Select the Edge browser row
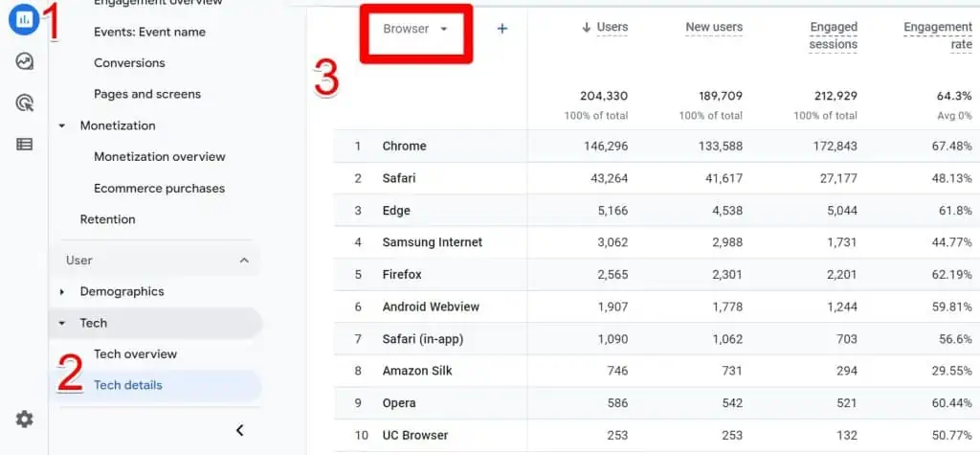Image resolution: width=980 pixels, height=455 pixels. point(657,211)
